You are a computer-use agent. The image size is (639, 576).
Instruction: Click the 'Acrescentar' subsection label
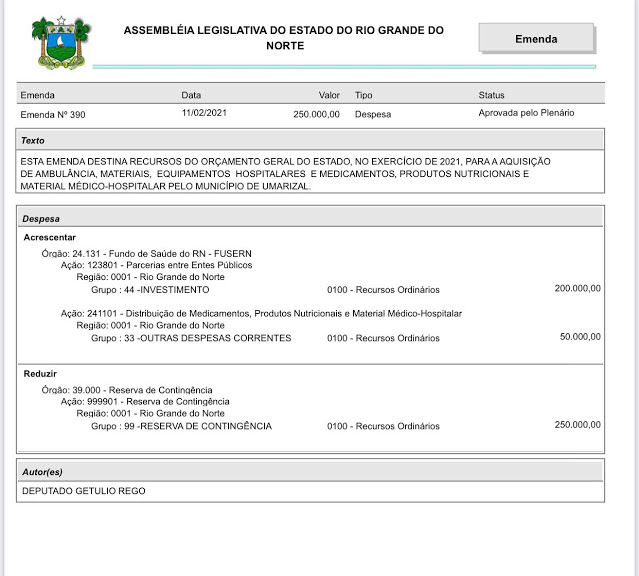[50, 237]
